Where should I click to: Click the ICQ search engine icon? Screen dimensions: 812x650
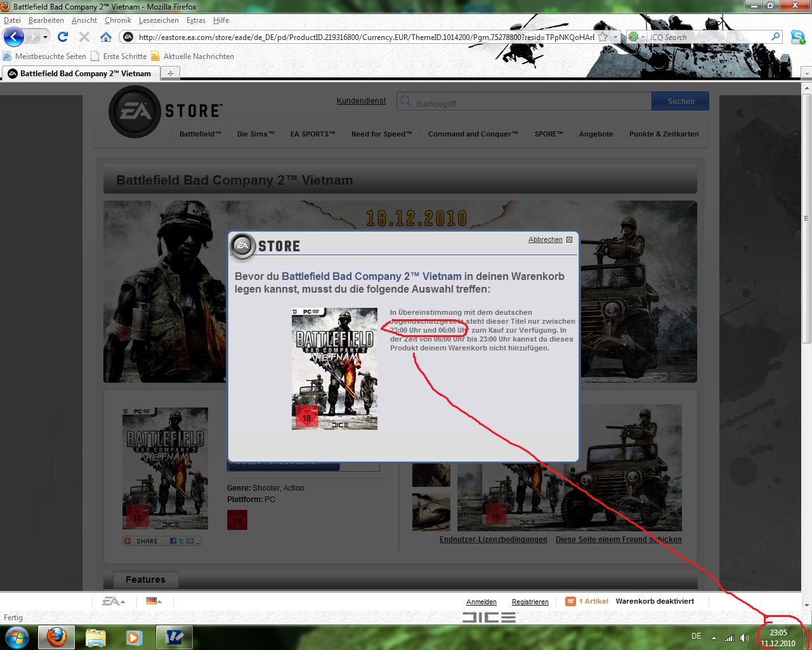click(x=633, y=37)
